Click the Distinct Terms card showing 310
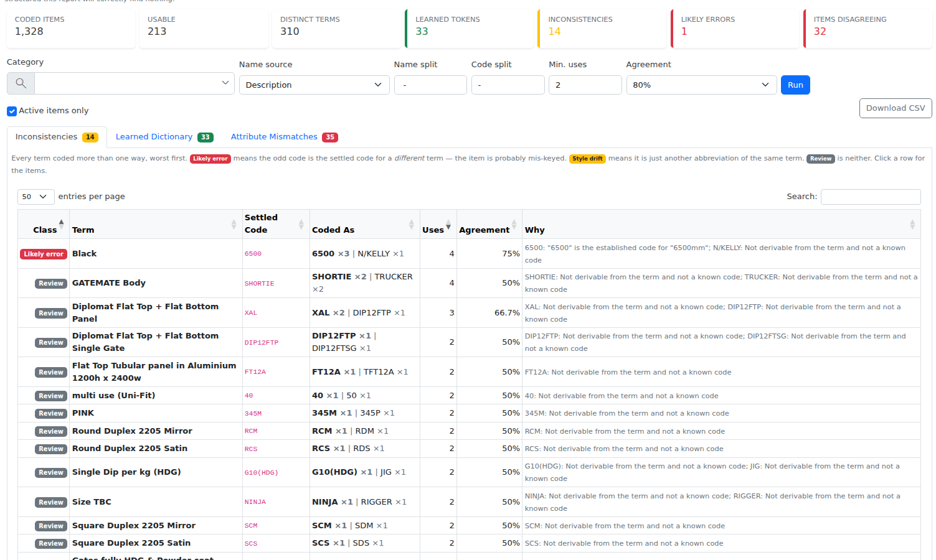This screenshot has height=560, width=936. [336, 28]
